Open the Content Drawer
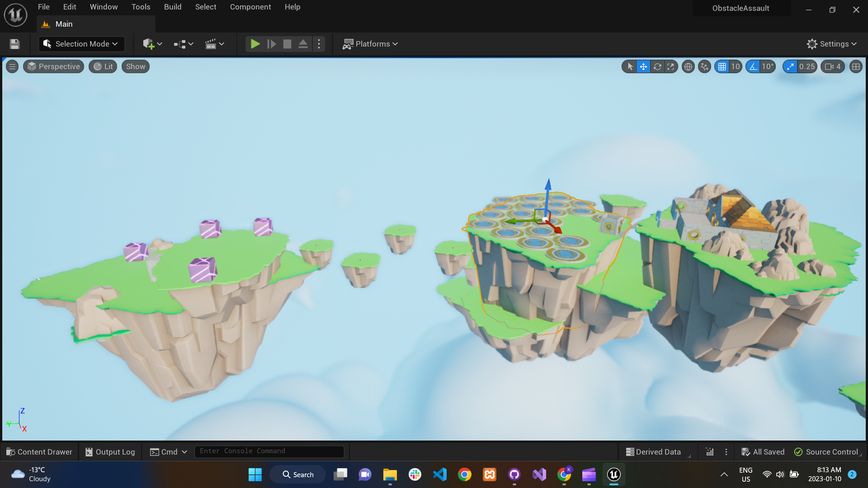The width and height of the screenshot is (868, 488). 39,452
